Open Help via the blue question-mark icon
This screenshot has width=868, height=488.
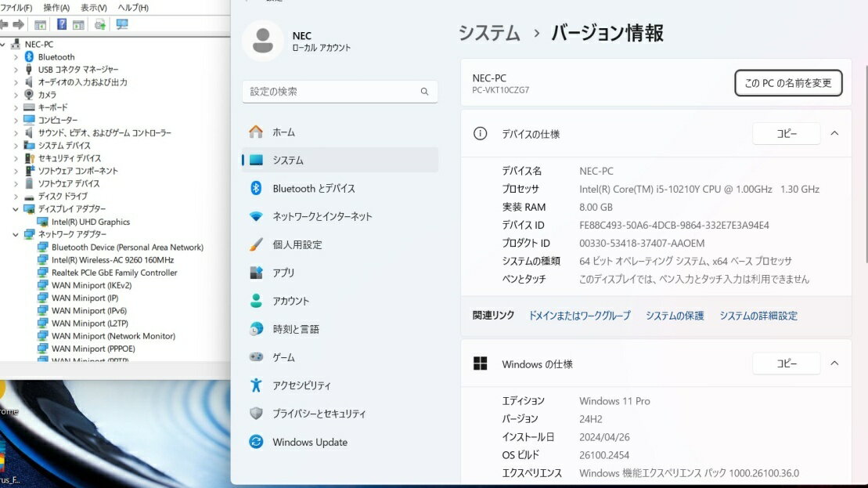pyautogui.click(x=62, y=24)
